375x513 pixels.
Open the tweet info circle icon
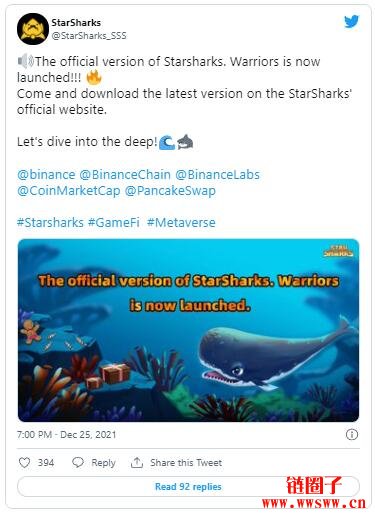coord(352,435)
